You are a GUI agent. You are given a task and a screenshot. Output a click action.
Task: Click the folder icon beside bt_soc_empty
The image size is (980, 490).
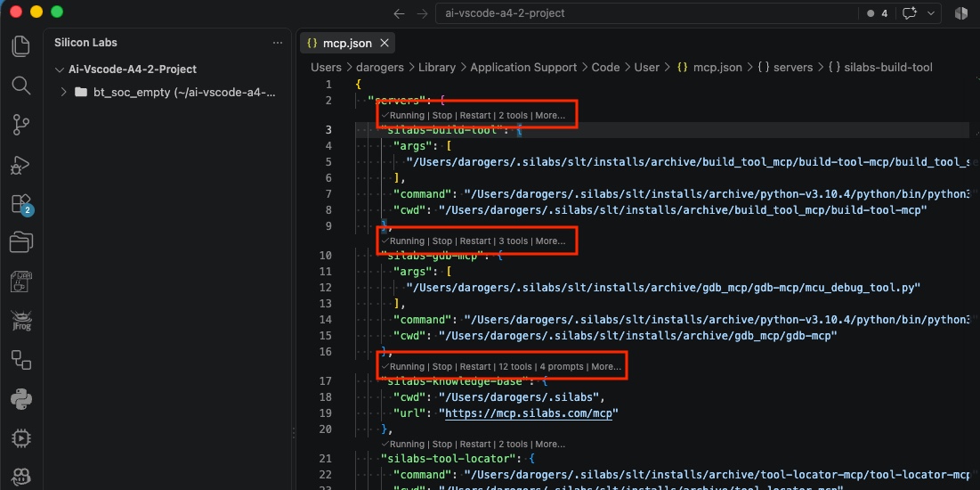(x=81, y=93)
